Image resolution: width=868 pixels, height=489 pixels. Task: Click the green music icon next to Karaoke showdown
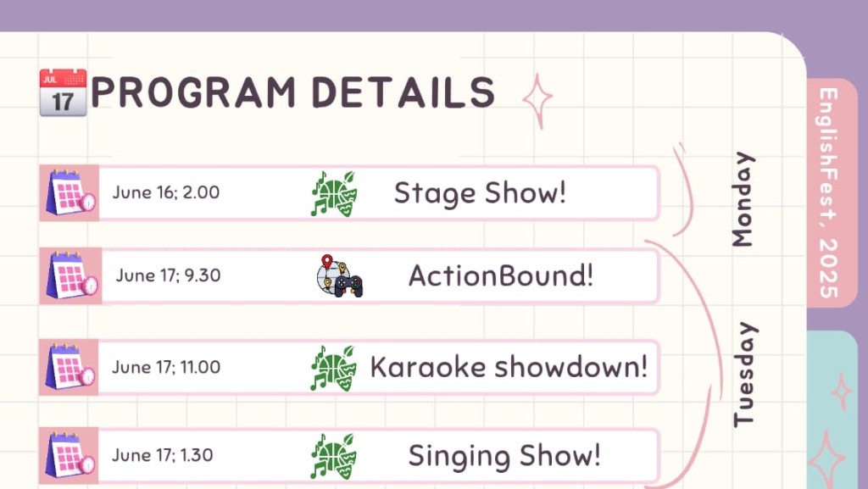334,368
